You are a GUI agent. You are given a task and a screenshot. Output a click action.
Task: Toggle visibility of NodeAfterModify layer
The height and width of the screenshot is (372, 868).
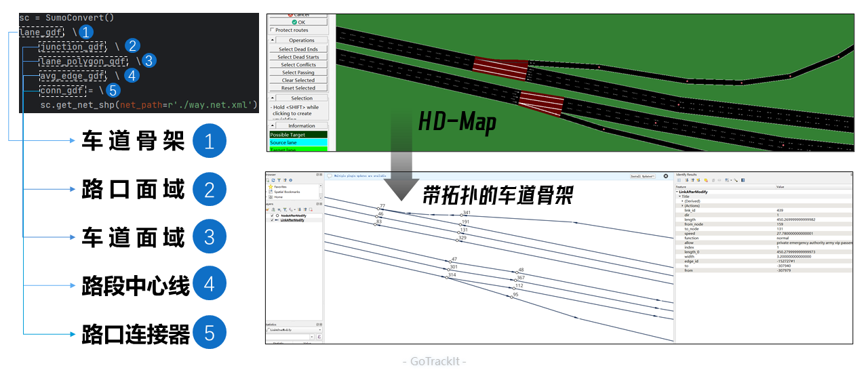pos(272,215)
